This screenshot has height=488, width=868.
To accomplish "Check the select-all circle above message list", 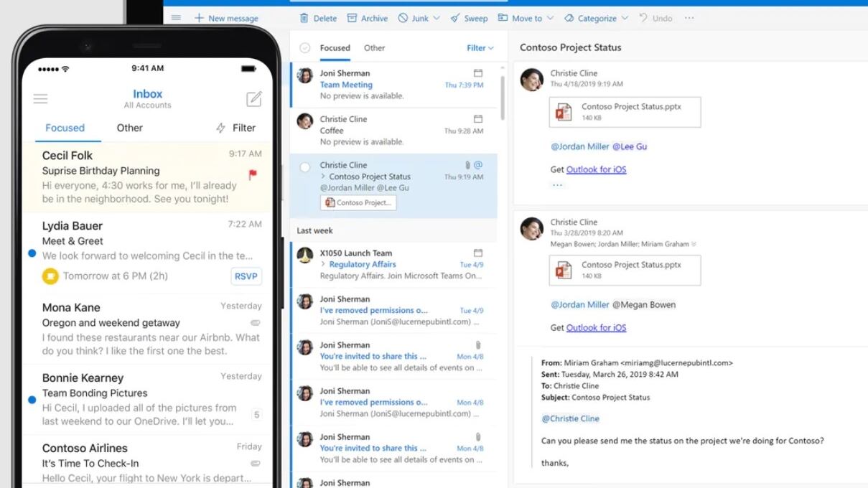I will (305, 48).
